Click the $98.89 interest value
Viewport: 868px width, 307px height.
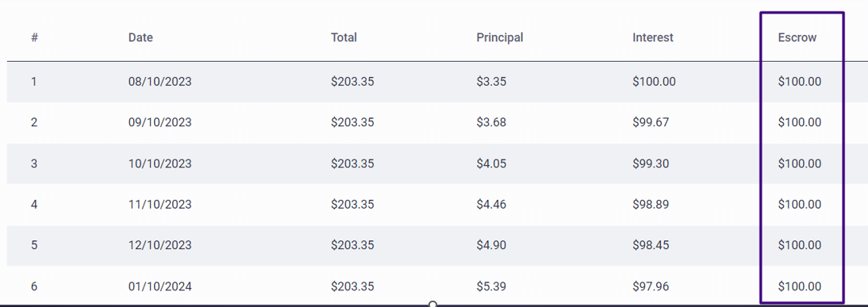click(x=651, y=205)
